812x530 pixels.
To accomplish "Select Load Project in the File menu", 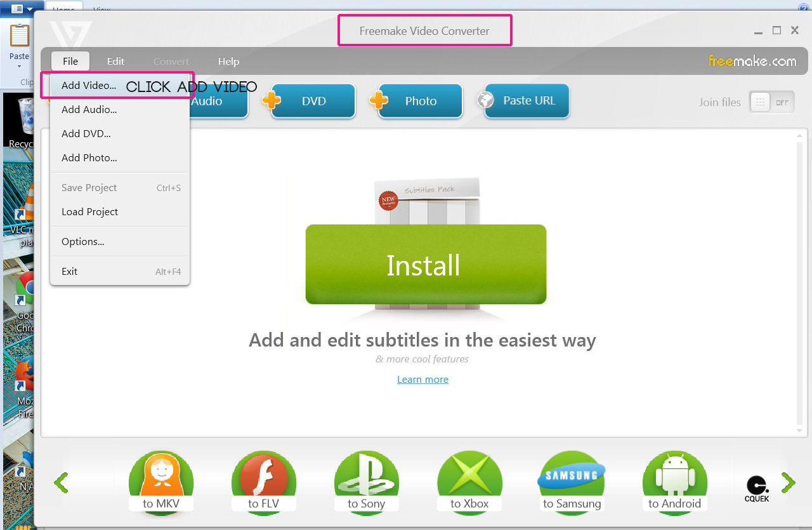I will point(120,212).
